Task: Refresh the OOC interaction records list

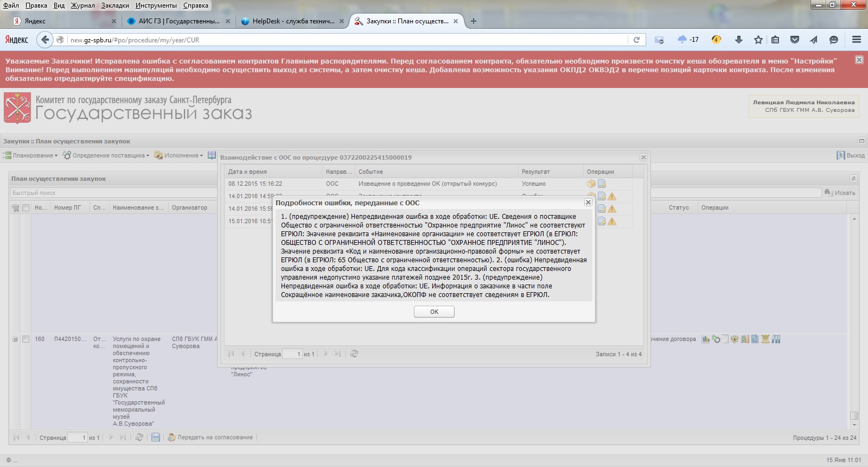Action: pos(354,354)
